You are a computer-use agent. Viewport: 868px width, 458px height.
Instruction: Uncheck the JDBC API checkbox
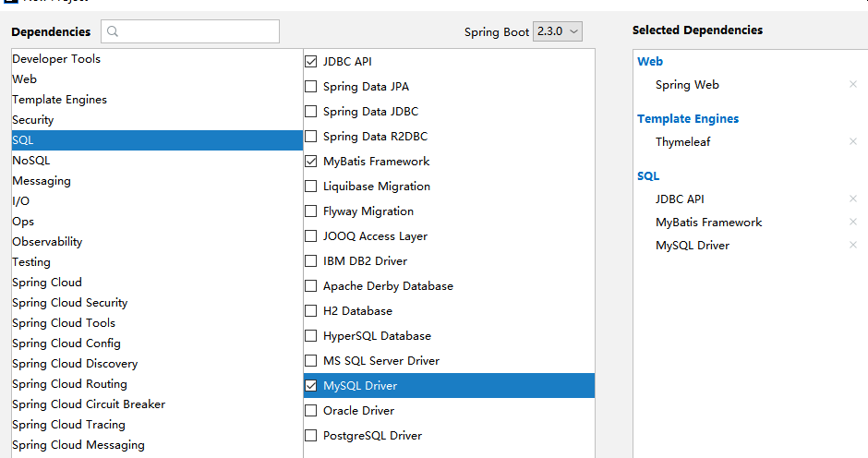click(311, 62)
